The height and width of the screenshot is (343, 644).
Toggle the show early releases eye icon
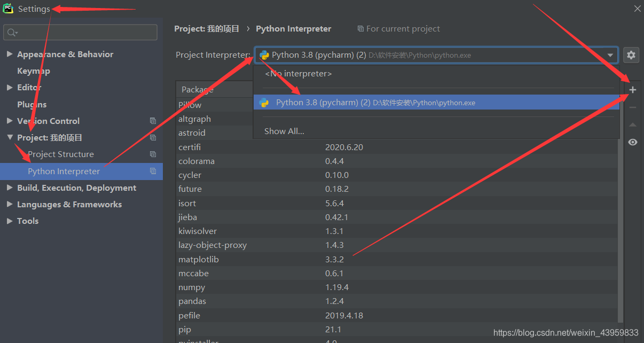pos(633,142)
